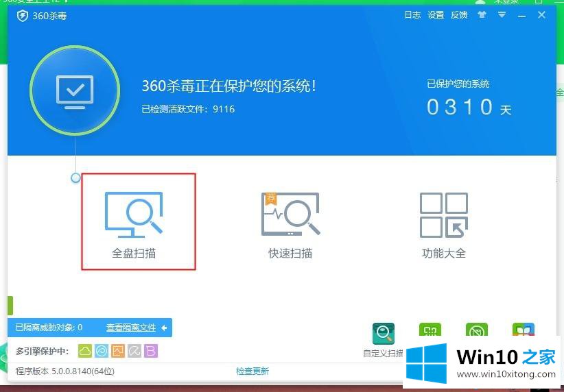
Task: Select the green cloud engine icon
Action: (x=85, y=351)
